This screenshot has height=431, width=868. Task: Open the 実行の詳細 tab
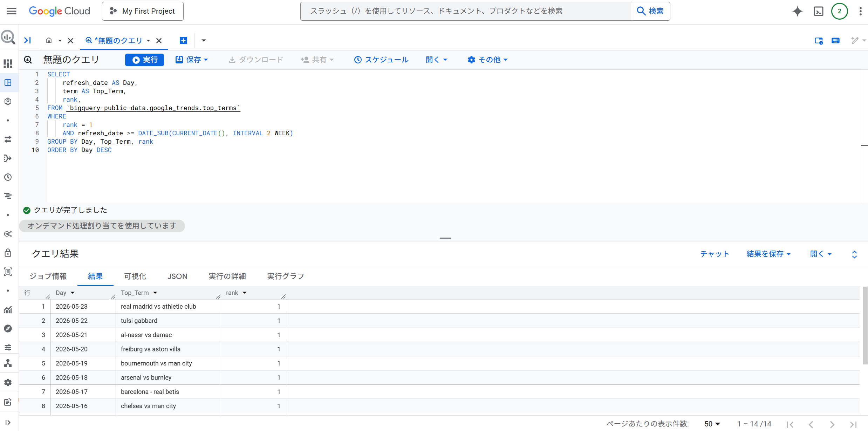point(227,276)
